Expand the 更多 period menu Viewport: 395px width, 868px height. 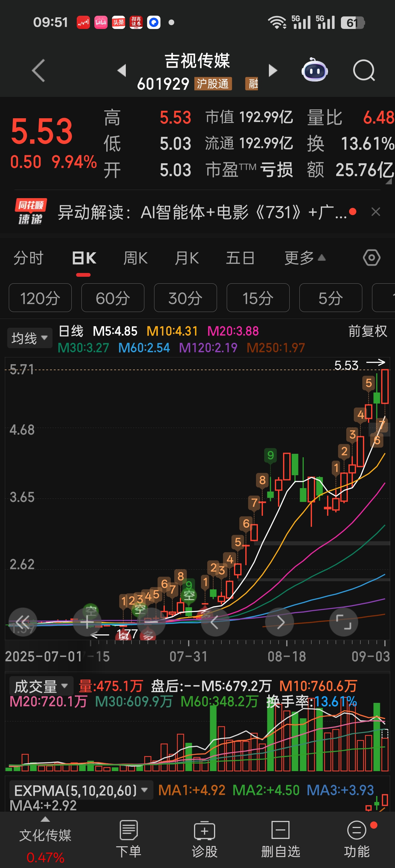(305, 258)
